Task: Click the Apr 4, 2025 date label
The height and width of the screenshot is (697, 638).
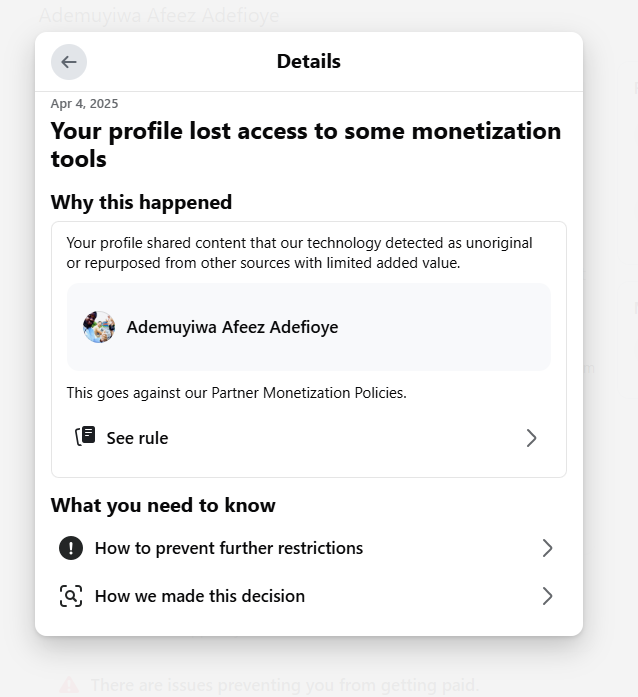Action: (x=85, y=104)
